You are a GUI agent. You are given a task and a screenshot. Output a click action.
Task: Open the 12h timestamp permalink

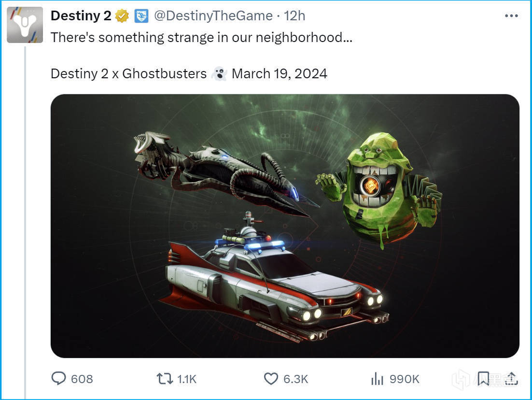pyautogui.click(x=294, y=16)
